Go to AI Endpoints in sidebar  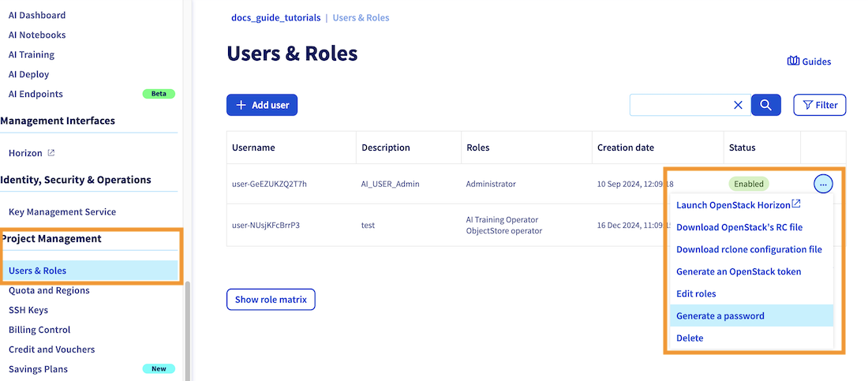(36, 94)
